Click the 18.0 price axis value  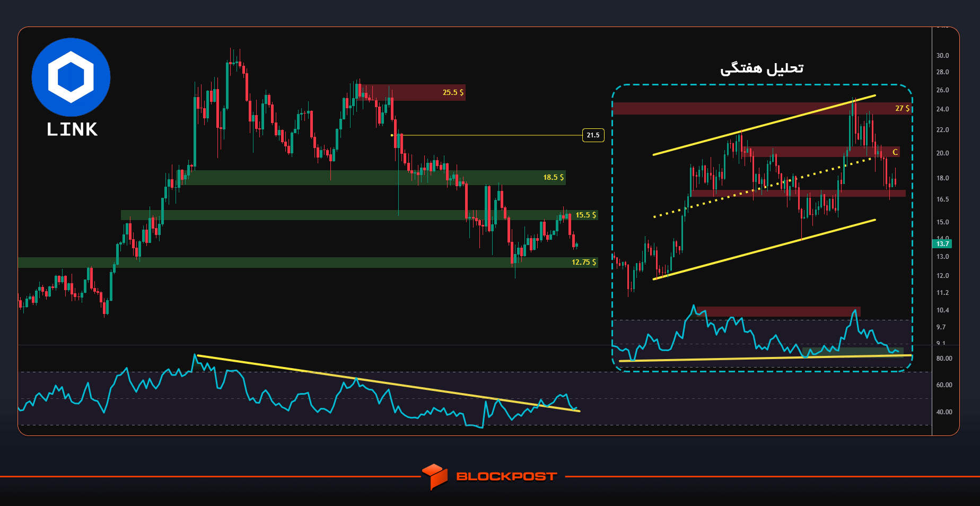click(942, 178)
